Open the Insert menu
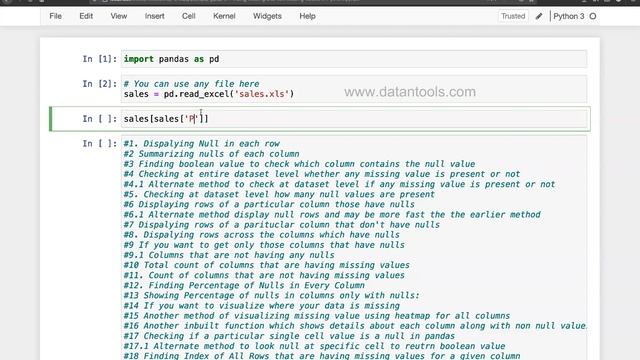The height and width of the screenshot is (360, 640). 154,16
